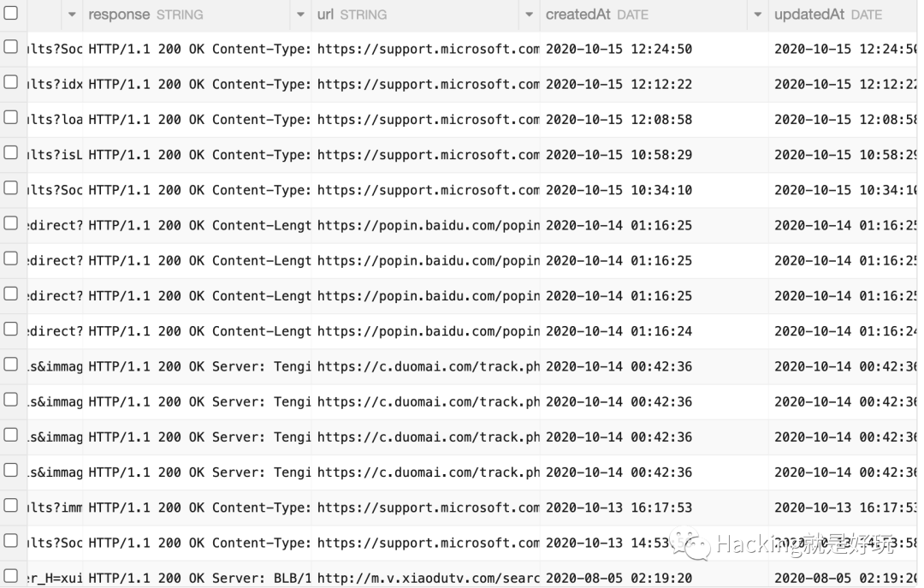
Task: Click the response cell in the 12:08:58 row
Action: coord(199,120)
